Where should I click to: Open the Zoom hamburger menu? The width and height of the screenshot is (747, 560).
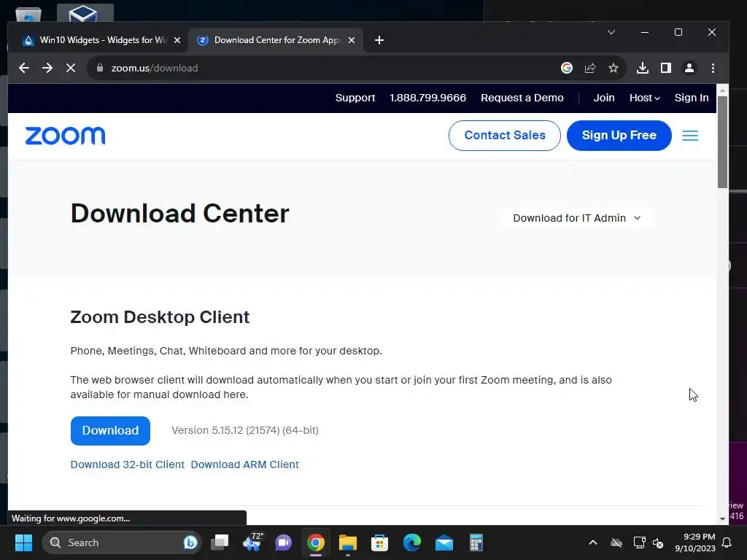point(690,136)
